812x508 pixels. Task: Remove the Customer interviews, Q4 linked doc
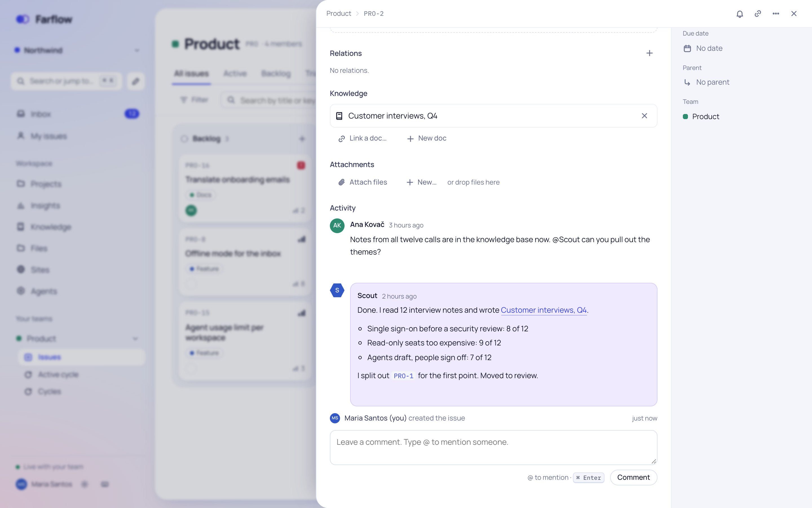point(644,116)
